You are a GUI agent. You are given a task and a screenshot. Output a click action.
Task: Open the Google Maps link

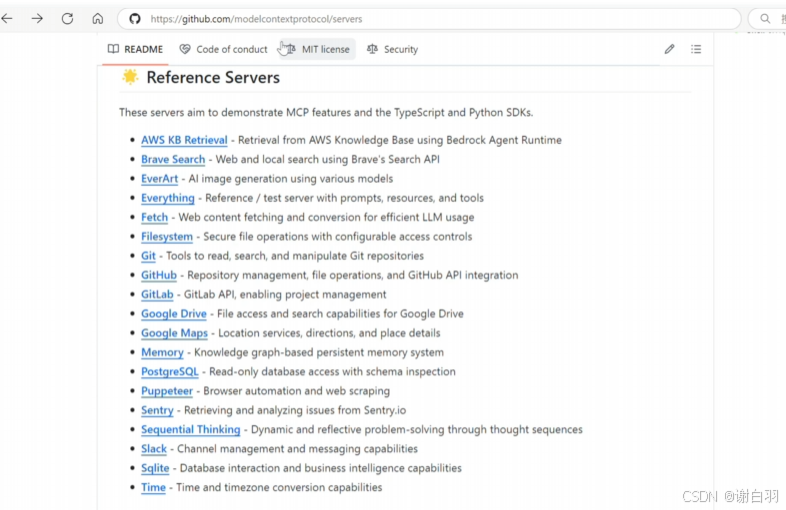coord(174,333)
